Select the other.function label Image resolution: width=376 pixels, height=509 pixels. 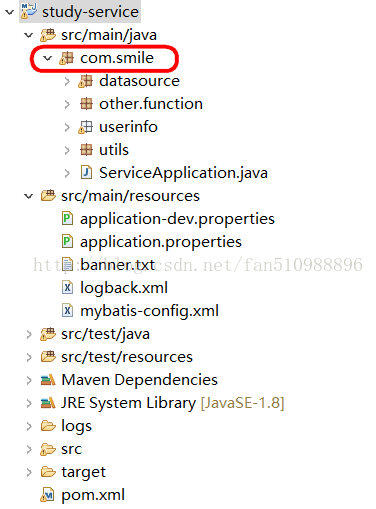pyautogui.click(x=151, y=104)
